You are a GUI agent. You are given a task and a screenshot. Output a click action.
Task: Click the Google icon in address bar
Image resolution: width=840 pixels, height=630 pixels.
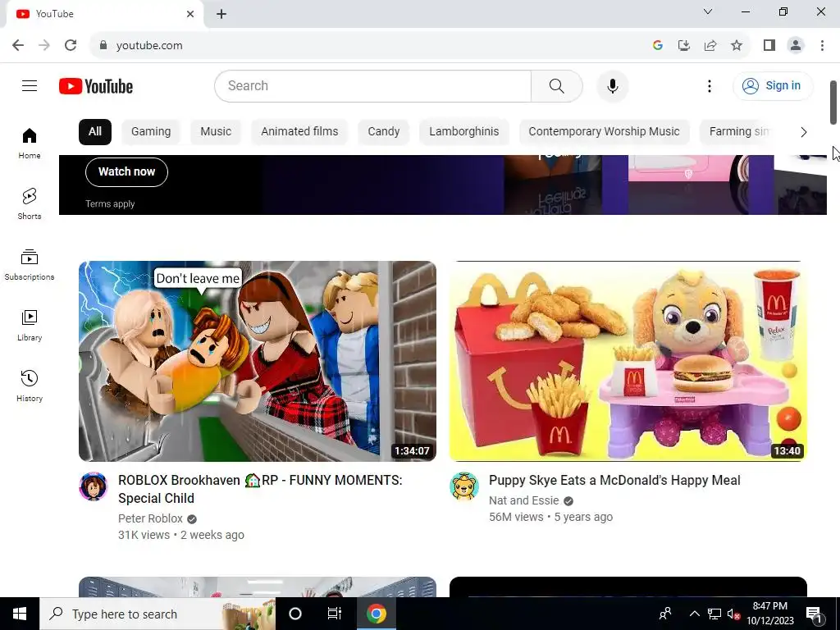pyautogui.click(x=658, y=46)
